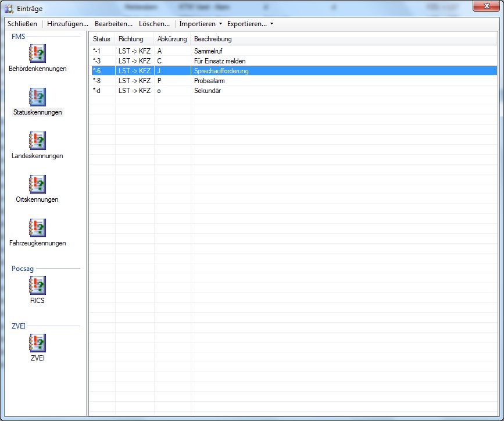
Task: Click Schließen in the toolbar
Action: tap(22, 24)
